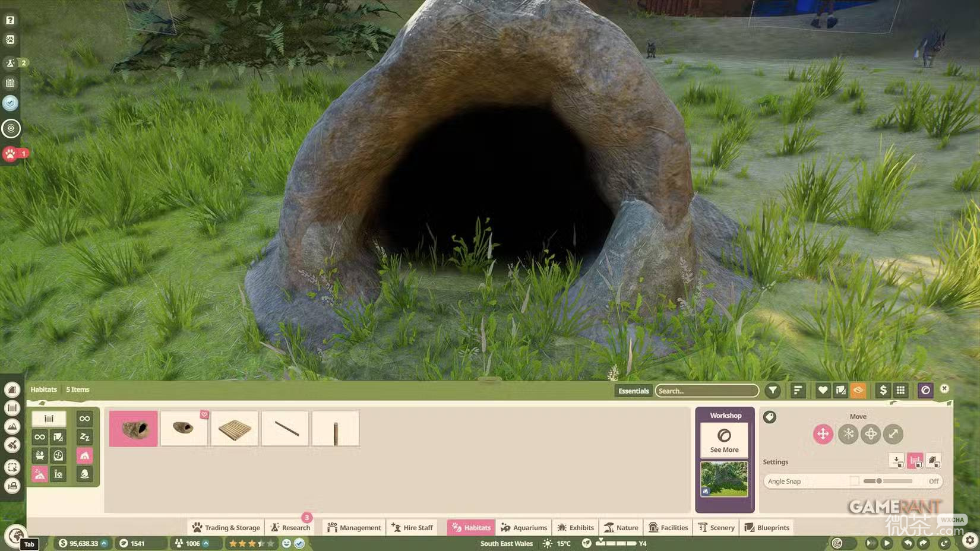Select the sleep Zz category icon
The image size is (980, 551).
pos(84,437)
